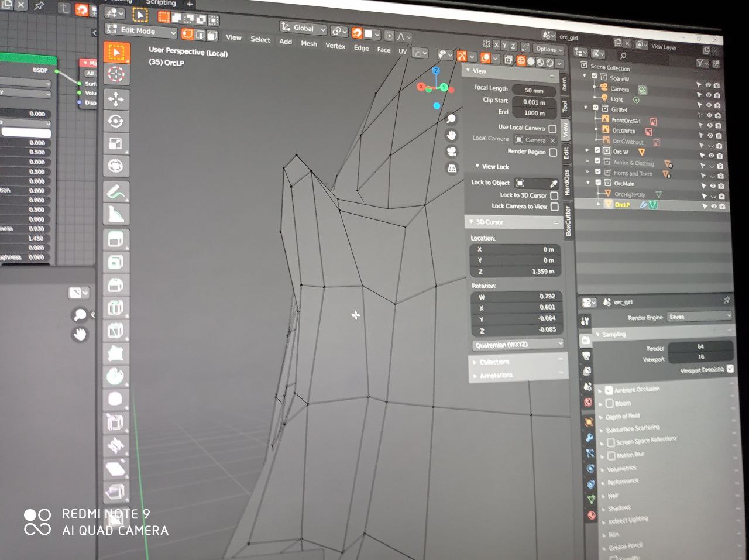Add a new workspace with plus button
The width and height of the screenshot is (749, 560).
(x=189, y=4)
